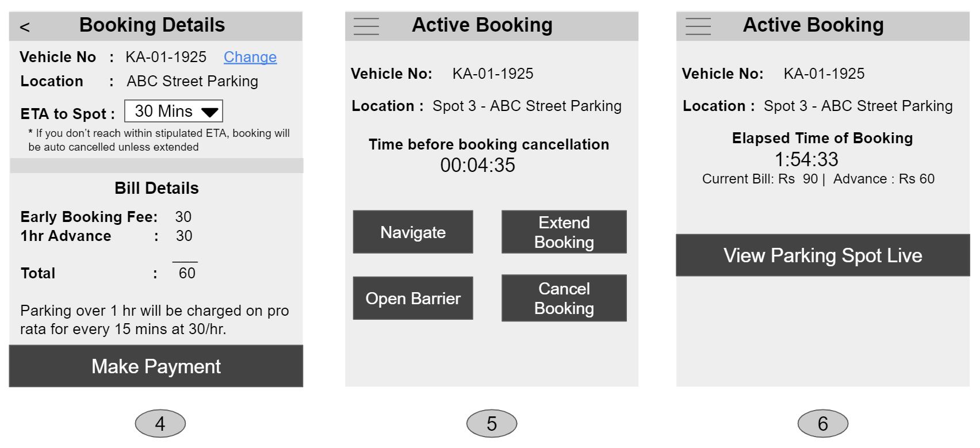Go back using the Booking Details arrow
This screenshot has height=448, width=980.
point(24,27)
